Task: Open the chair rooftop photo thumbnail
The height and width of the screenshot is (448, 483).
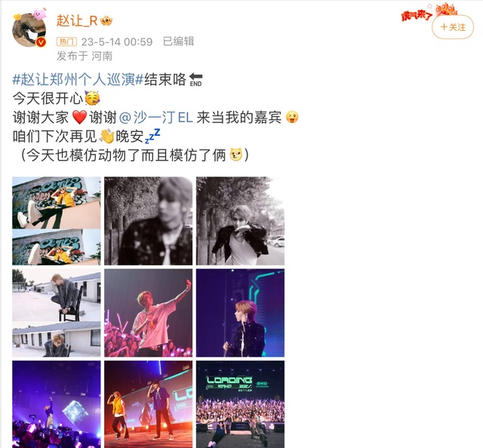Action: click(x=57, y=313)
